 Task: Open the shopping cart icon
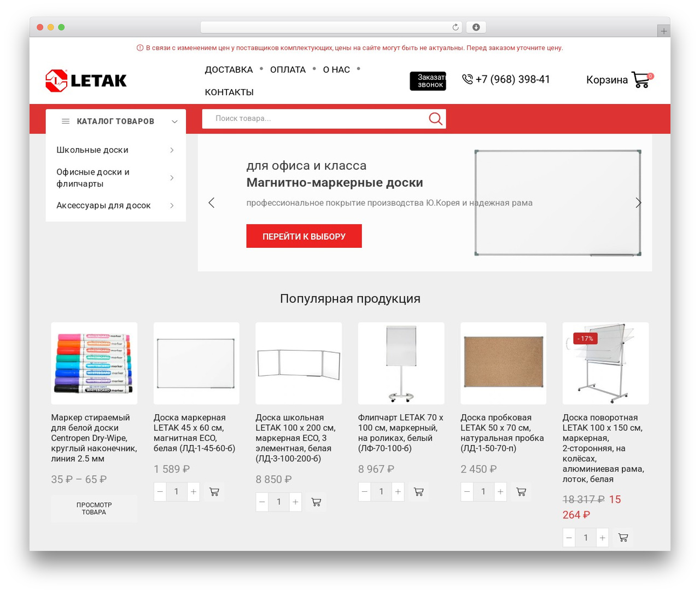click(641, 80)
